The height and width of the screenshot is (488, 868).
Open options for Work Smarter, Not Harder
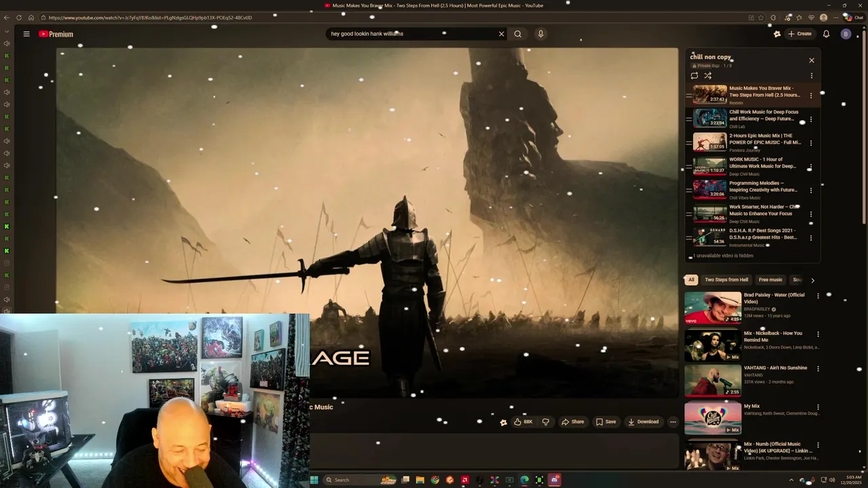pyautogui.click(x=811, y=214)
